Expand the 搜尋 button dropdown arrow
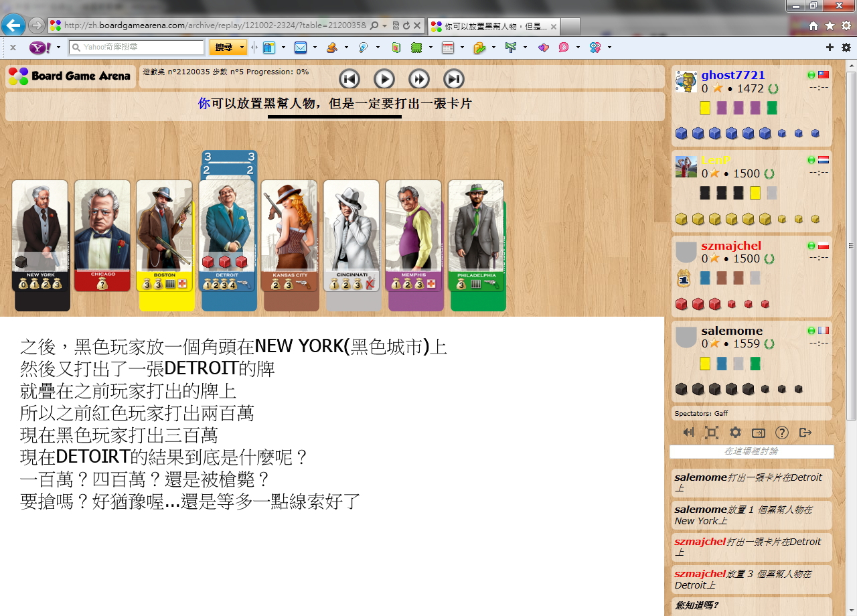Image resolution: width=857 pixels, height=616 pixels. (x=242, y=48)
